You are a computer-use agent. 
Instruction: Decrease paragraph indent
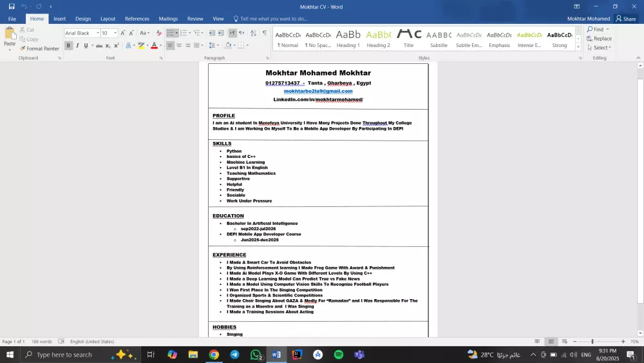212,33
